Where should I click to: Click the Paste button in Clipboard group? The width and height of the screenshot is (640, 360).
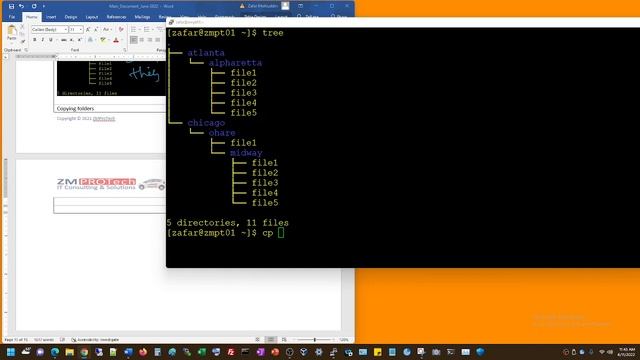[12, 33]
